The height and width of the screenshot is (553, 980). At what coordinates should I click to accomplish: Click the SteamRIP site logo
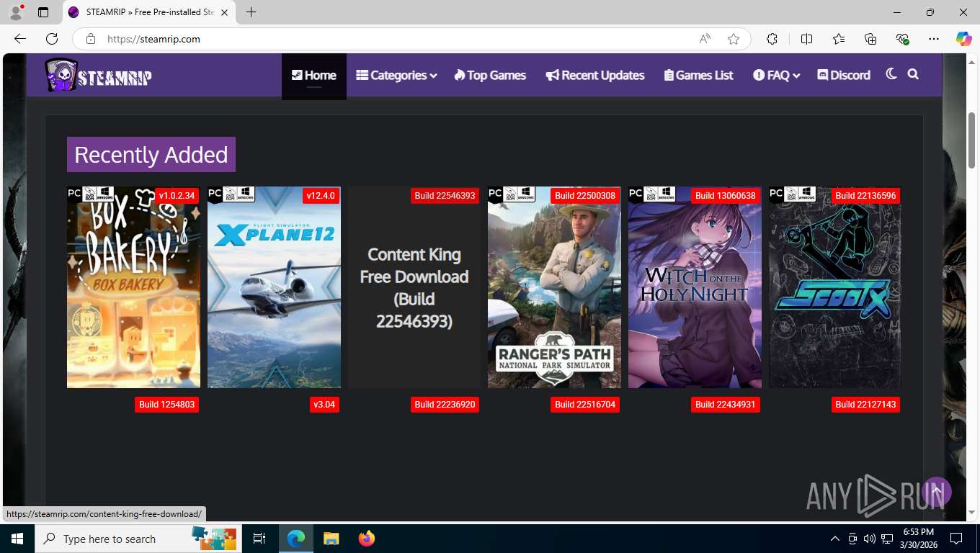point(98,76)
